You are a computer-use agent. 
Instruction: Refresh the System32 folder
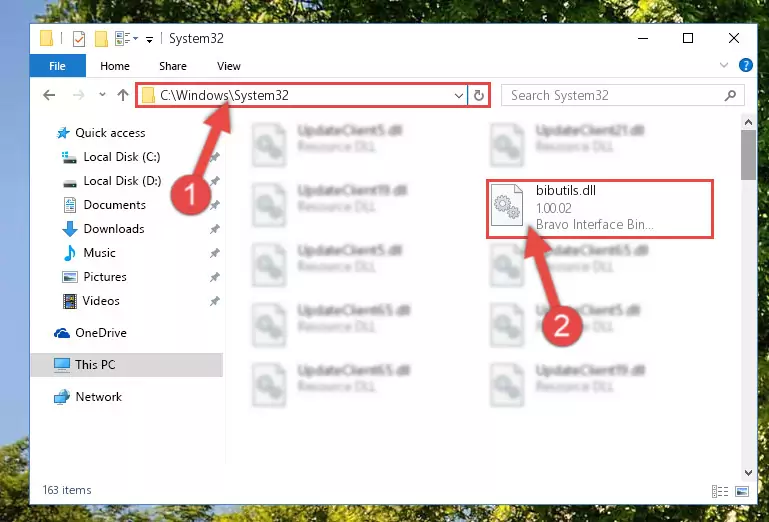click(479, 95)
